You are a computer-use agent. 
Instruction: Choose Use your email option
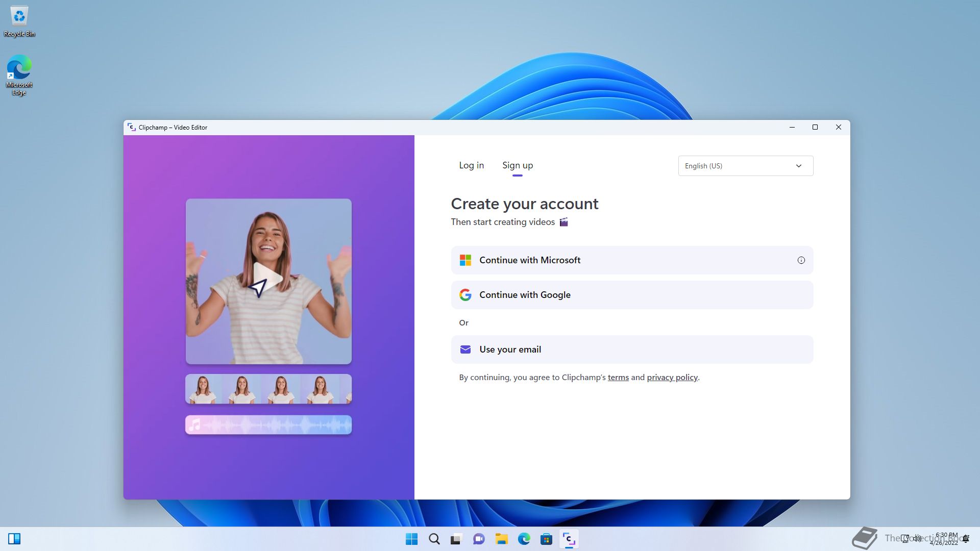(632, 349)
